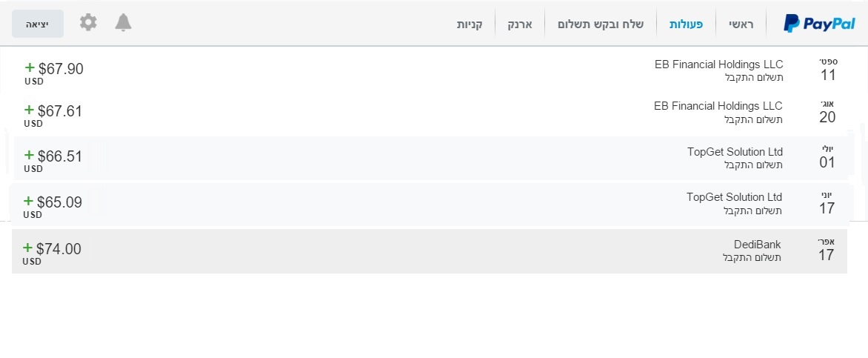Select the פעולות activity tab
868x358 pixels.
(687, 24)
